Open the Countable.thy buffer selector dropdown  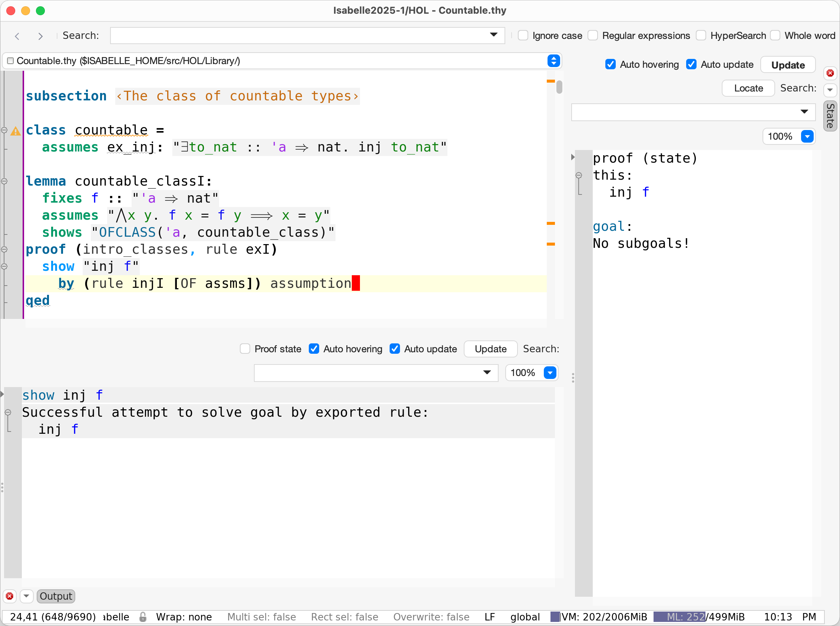[553, 61]
